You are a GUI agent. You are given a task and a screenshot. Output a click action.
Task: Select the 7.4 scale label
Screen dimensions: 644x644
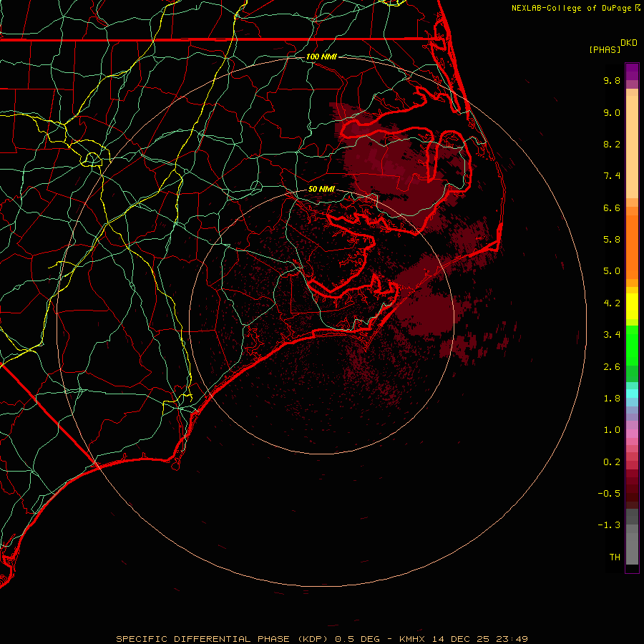pos(612,176)
